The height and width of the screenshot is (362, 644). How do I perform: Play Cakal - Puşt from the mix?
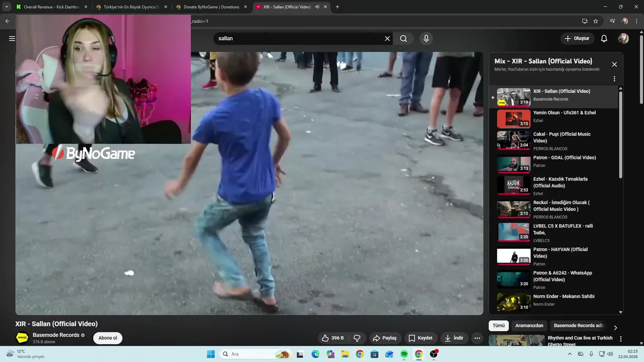553,141
